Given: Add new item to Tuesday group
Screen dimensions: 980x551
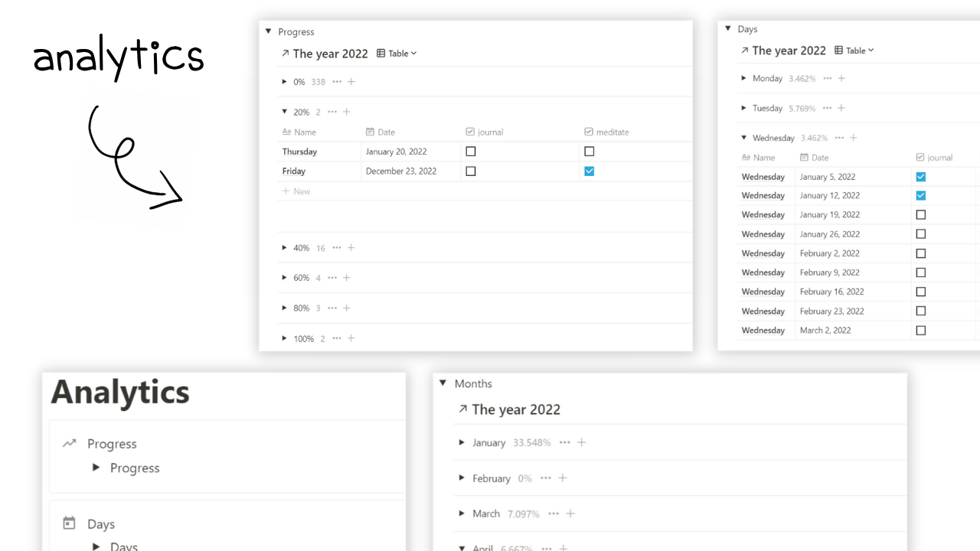Looking at the screenshot, I should pos(841,108).
